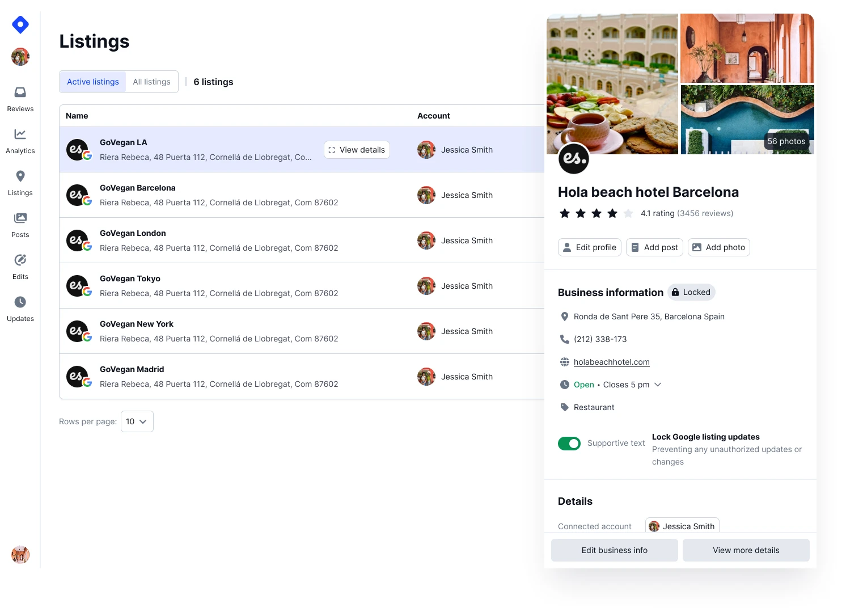Open Posts from the sidebar image icon
The image size is (846, 616).
click(x=20, y=218)
